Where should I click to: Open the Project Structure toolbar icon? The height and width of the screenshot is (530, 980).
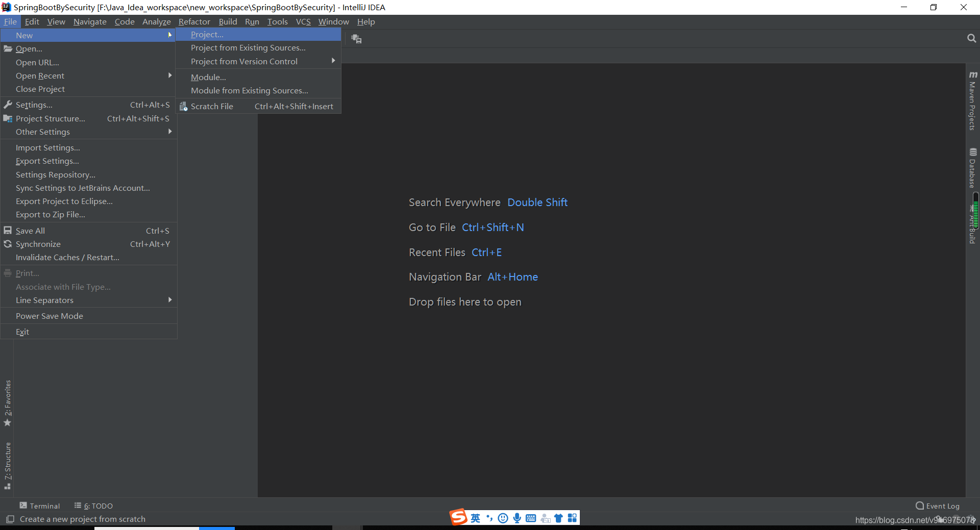[356, 39]
